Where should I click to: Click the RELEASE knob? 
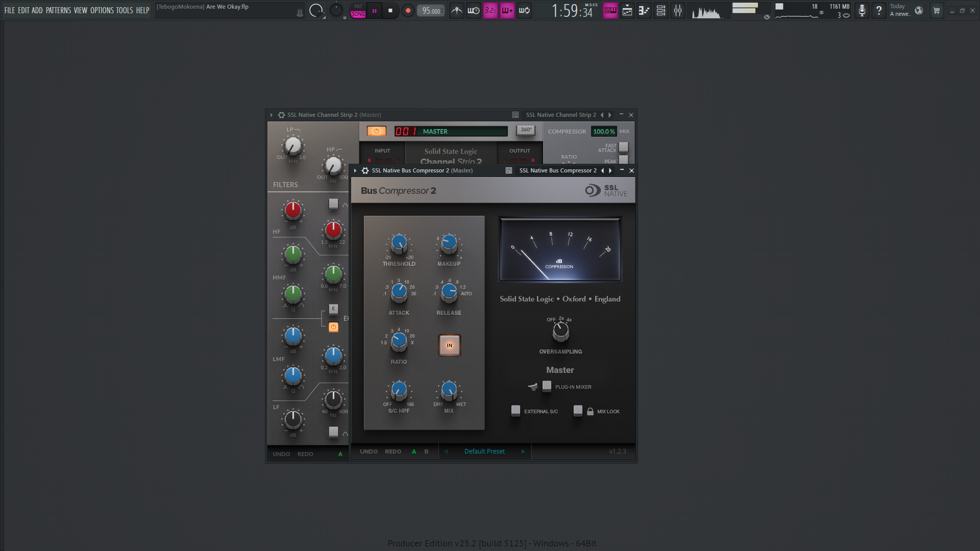tap(449, 292)
